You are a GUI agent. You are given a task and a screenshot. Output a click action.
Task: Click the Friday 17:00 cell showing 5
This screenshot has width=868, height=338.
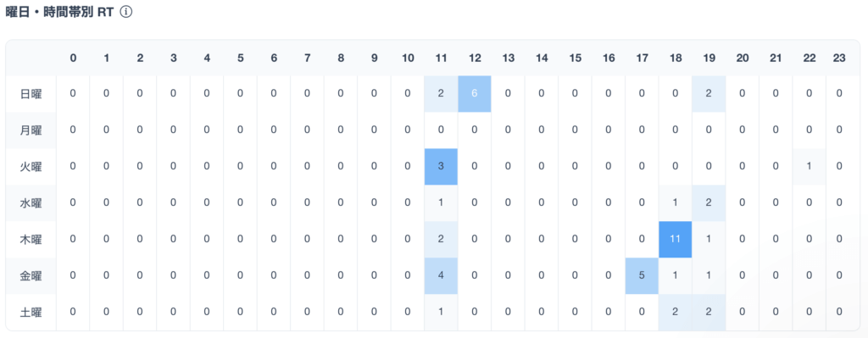point(641,275)
